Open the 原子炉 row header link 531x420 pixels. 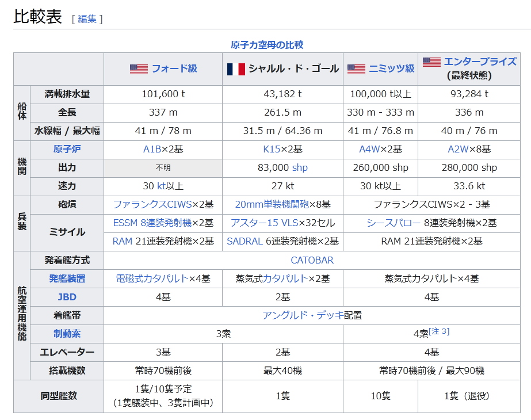point(67,149)
